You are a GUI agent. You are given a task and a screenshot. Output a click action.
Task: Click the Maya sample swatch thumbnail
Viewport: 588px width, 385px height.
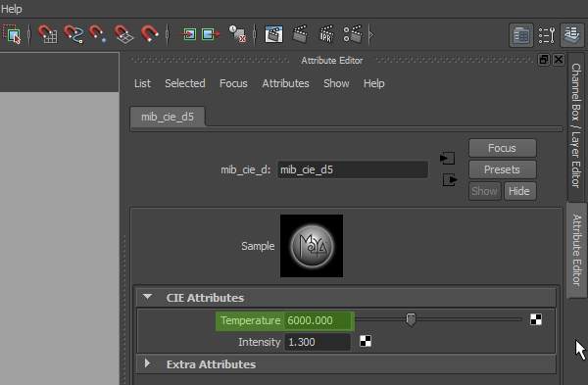click(x=312, y=246)
